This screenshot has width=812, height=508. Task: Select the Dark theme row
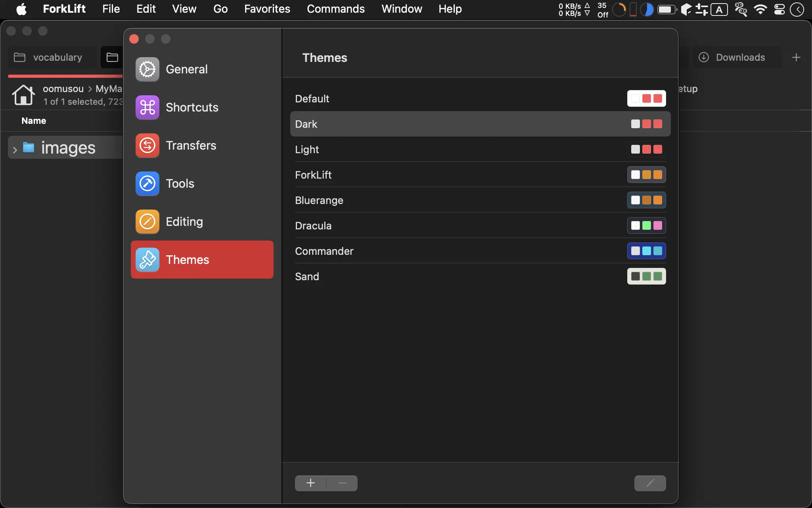coord(480,124)
